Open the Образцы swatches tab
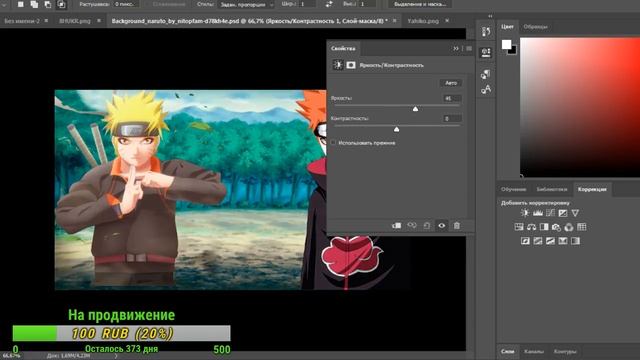The image size is (640, 360). [x=535, y=27]
